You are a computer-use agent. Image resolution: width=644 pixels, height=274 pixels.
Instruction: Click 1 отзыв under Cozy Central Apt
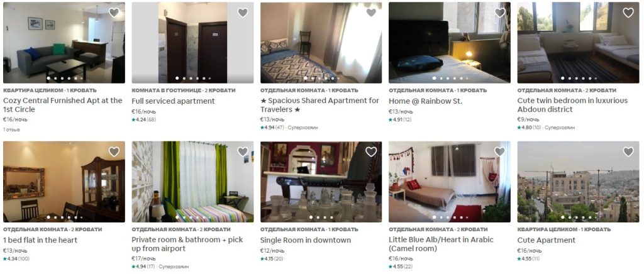11,129
